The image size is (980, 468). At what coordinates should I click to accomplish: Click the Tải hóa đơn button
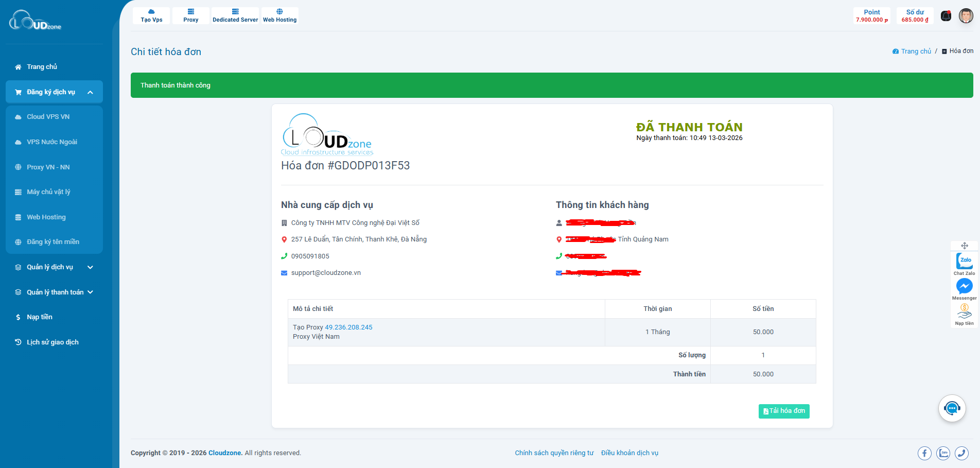tap(783, 411)
